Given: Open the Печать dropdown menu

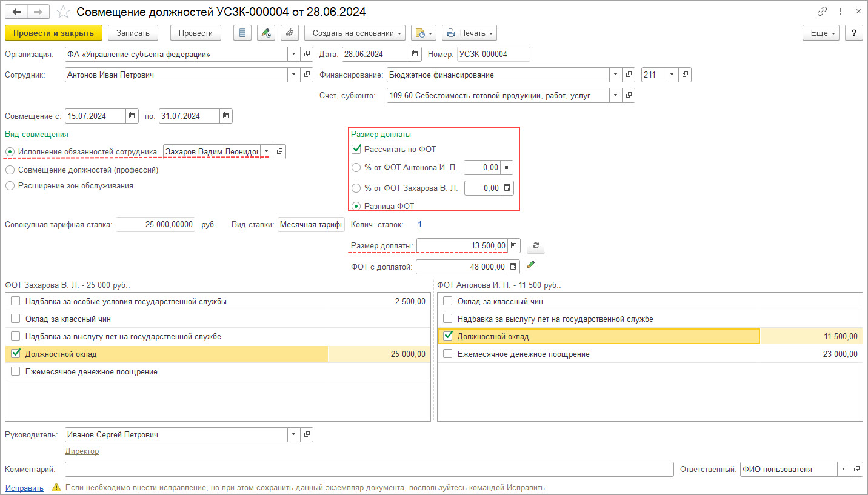Looking at the screenshot, I should pyautogui.click(x=469, y=33).
